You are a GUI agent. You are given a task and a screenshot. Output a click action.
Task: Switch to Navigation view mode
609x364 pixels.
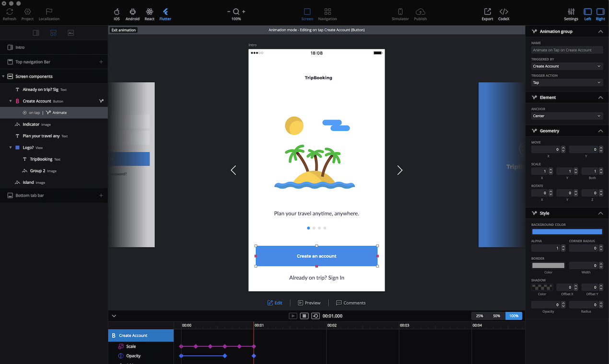328,13
